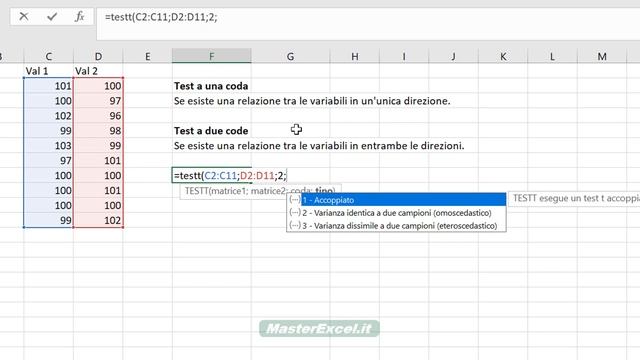The width and height of the screenshot is (640, 360).
Task: Select column D header
Action: 98,56
